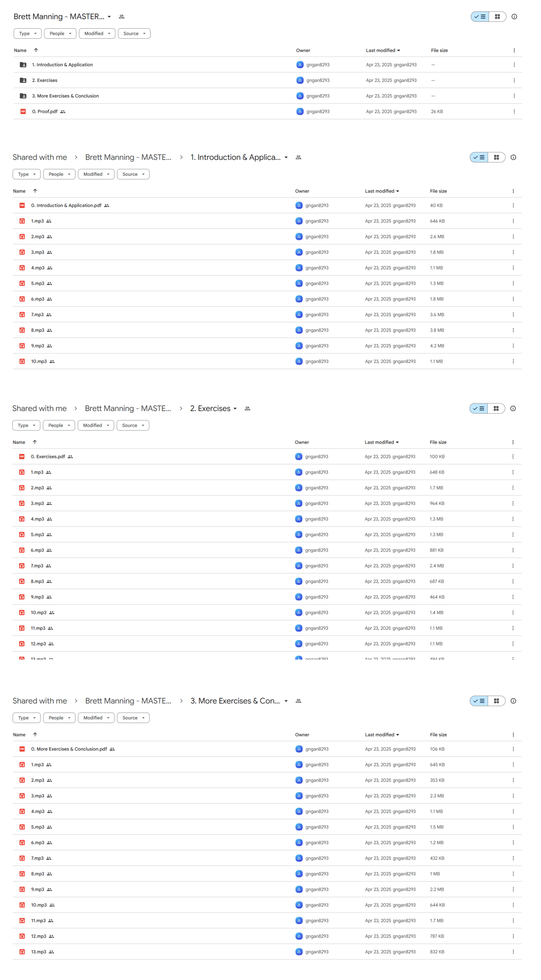The width and height of the screenshot is (541, 980).
Task: Click owner avatar in 0. Proof.pdf row
Action: click(x=300, y=111)
